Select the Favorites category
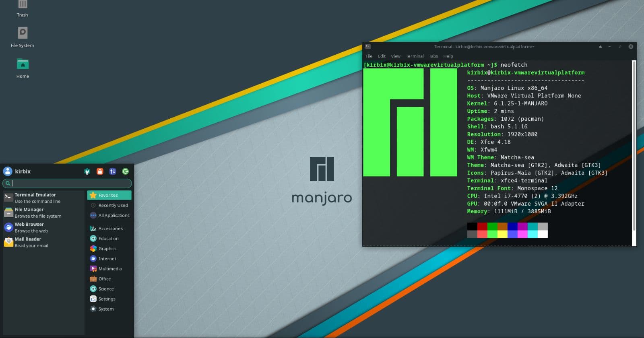644x338 pixels. pos(109,195)
